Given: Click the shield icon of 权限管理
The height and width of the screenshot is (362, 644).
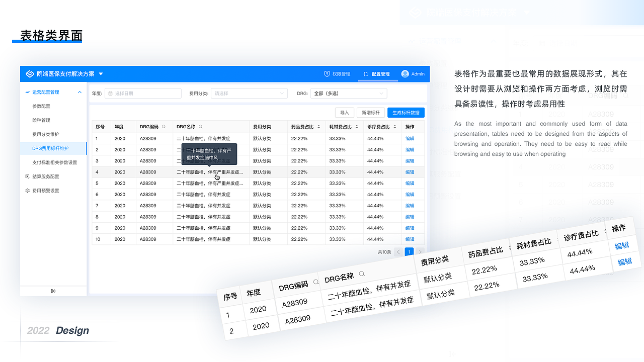Looking at the screenshot, I should (327, 74).
